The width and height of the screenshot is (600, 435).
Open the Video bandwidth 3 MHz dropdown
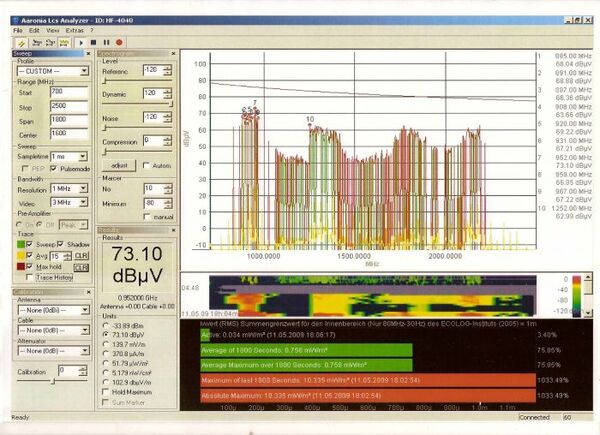pos(83,202)
